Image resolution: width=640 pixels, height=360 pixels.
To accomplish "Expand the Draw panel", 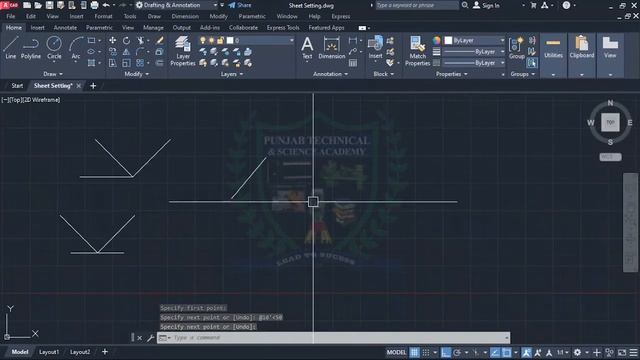I will click(x=53, y=74).
